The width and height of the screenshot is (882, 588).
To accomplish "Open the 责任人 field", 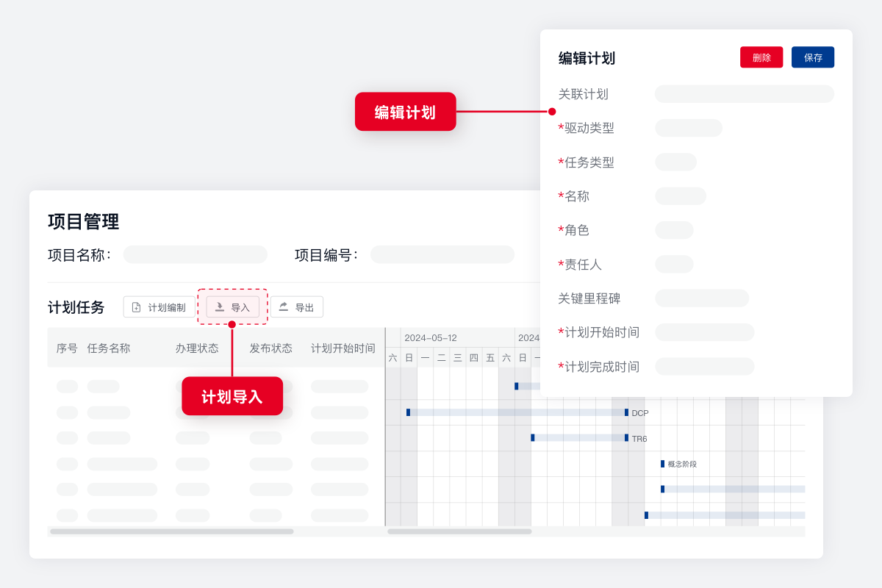I will click(x=674, y=264).
